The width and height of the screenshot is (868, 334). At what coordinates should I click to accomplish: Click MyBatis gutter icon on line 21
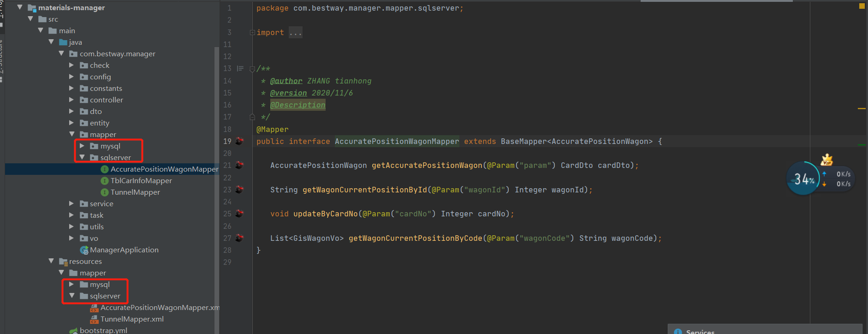(x=239, y=165)
